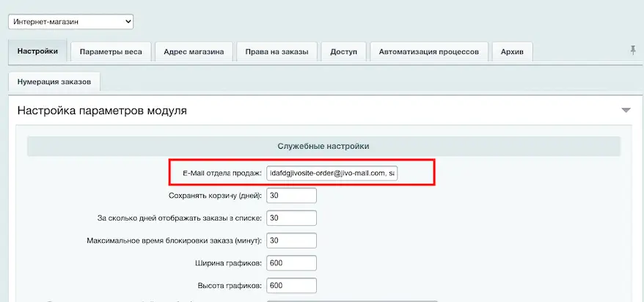Focus the Сохранять корзину (дней) input
The width and height of the screenshot is (644, 302).
(x=291, y=196)
